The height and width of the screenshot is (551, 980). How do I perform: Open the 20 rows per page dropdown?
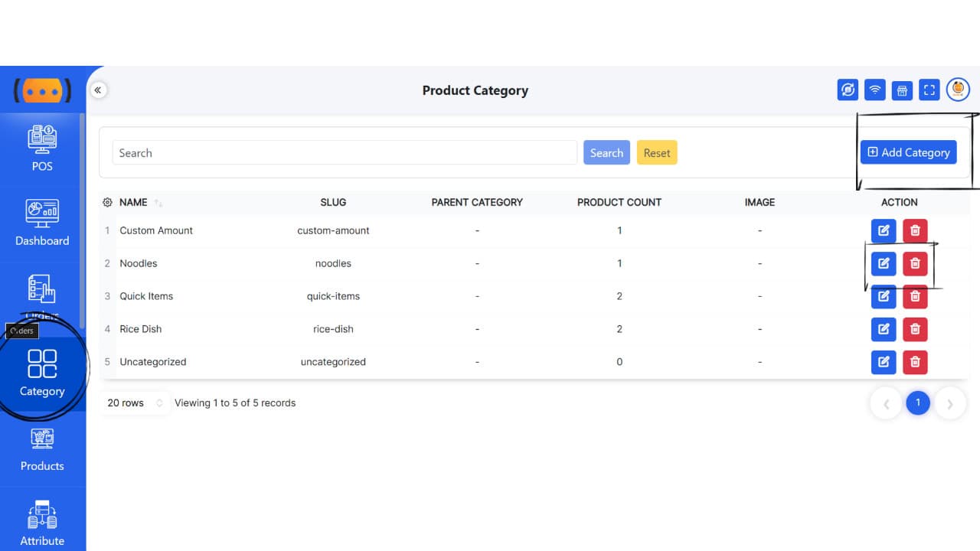[136, 403]
